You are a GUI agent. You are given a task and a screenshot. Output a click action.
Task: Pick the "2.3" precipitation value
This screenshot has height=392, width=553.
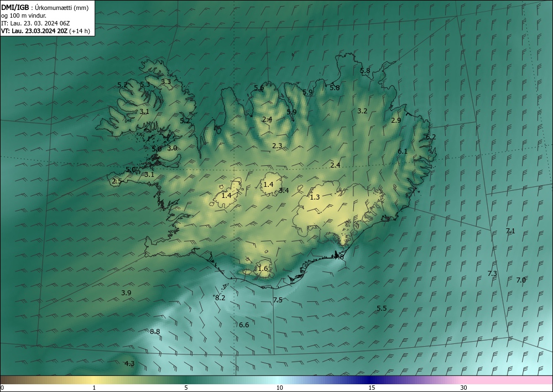[x=277, y=145]
